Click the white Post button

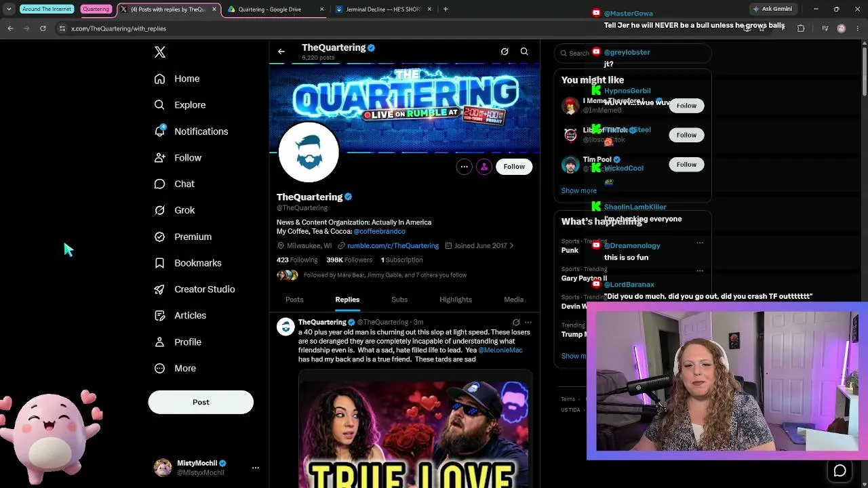click(201, 402)
